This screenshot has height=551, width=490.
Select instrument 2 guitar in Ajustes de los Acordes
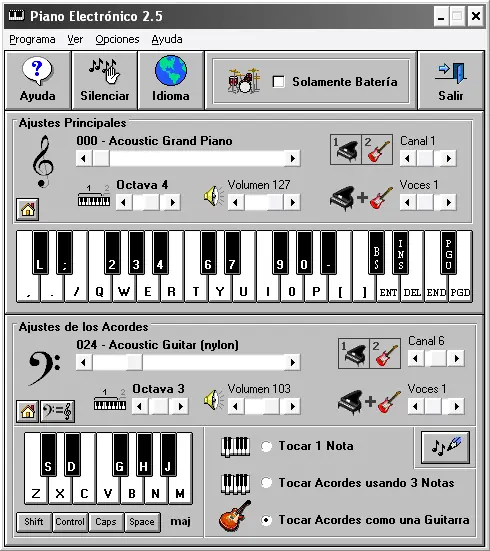[x=385, y=354]
